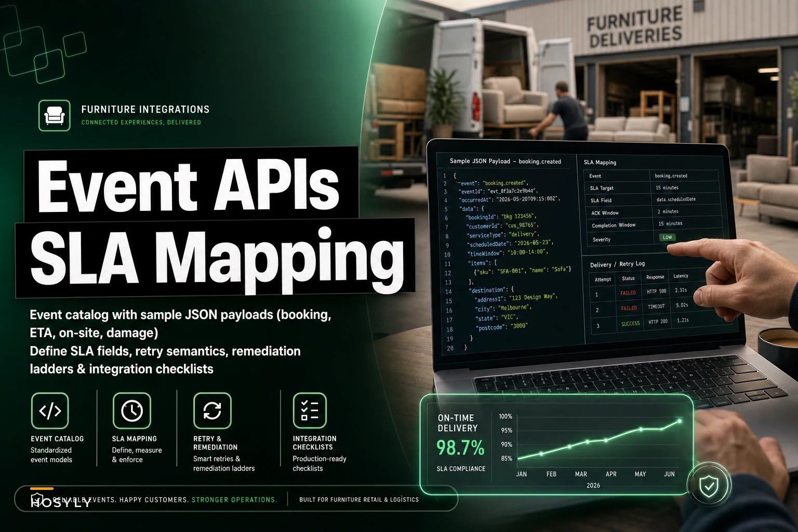Click the "Delivery / Retry Log" heading
The width and height of the screenshot is (798, 532).
[x=617, y=264]
